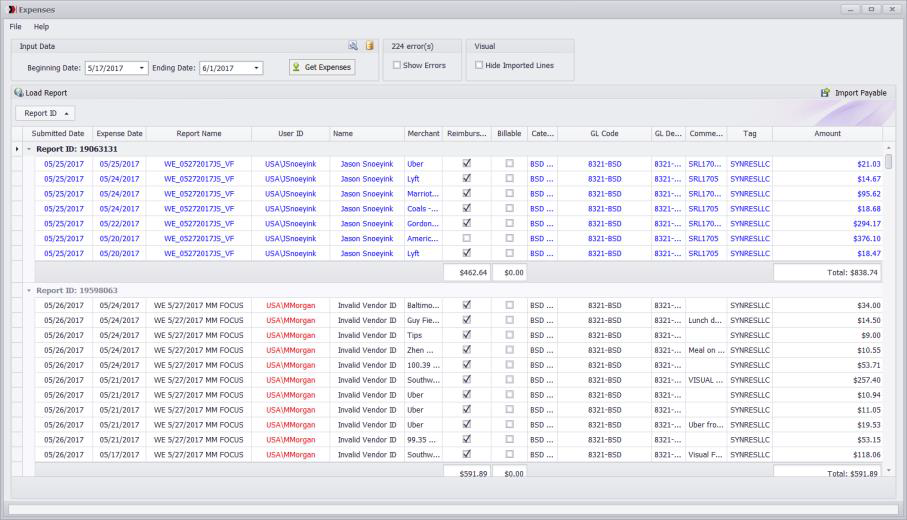Click the orange document icon in Input Data
The width and height of the screenshot is (907, 520).
(x=369, y=46)
